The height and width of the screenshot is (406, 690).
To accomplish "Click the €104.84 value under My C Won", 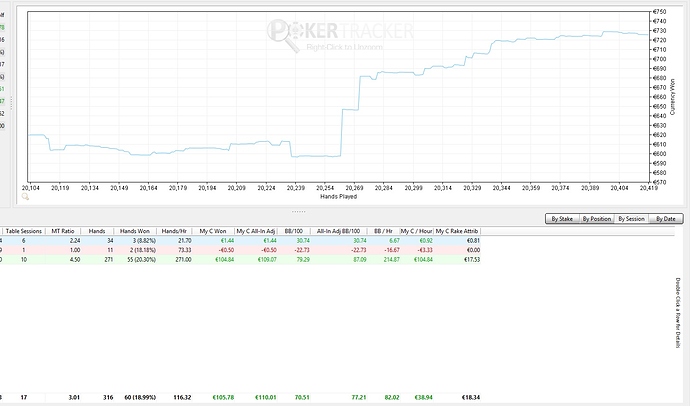I will 224,260.
